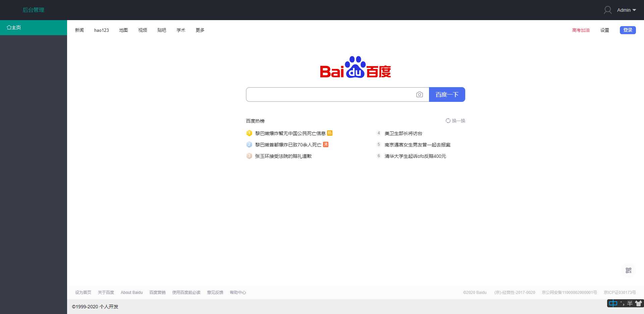Click the rank 3 badge icon
The width and height of the screenshot is (644, 314).
[x=249, y=156]
